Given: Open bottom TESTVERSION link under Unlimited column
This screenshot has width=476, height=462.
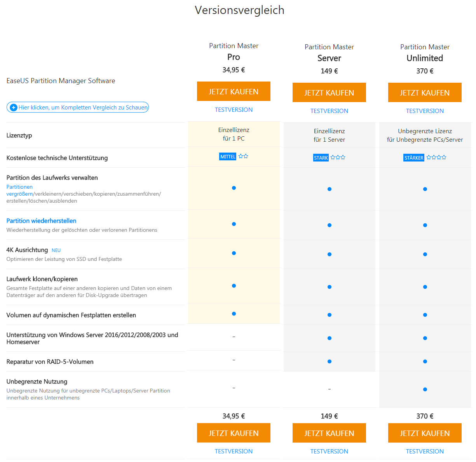Looking at the screenshot, I should 425,452.
